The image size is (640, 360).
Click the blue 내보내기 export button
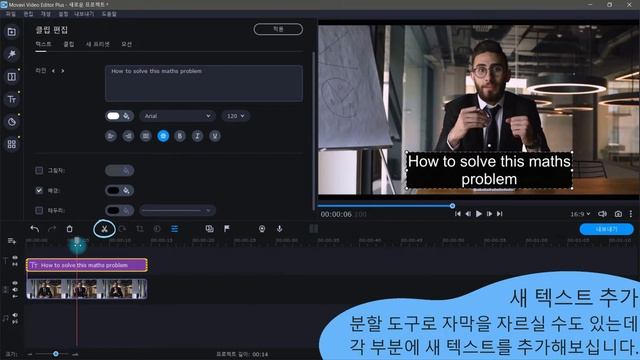click(607, 229)
